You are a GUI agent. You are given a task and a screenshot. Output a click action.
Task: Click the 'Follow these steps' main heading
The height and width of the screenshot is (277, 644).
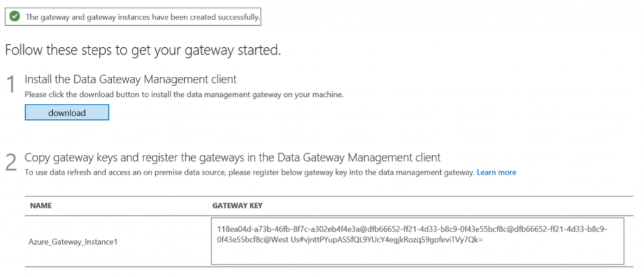point(142,48)
